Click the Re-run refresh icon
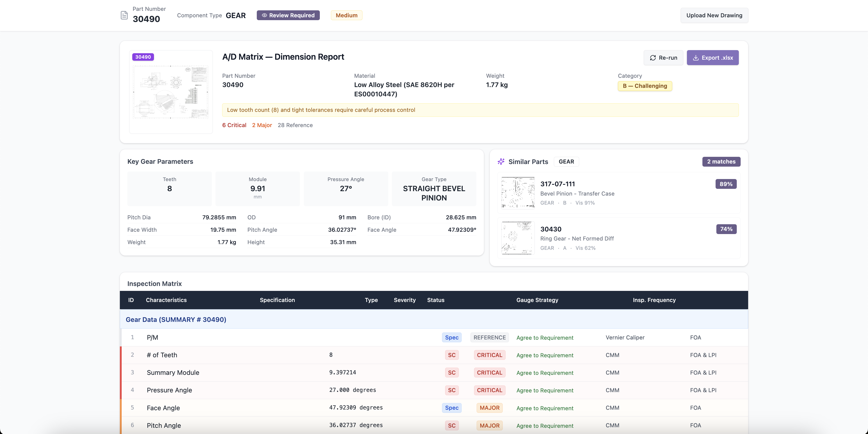The image size is (868, 434). (x=653, y=58)
